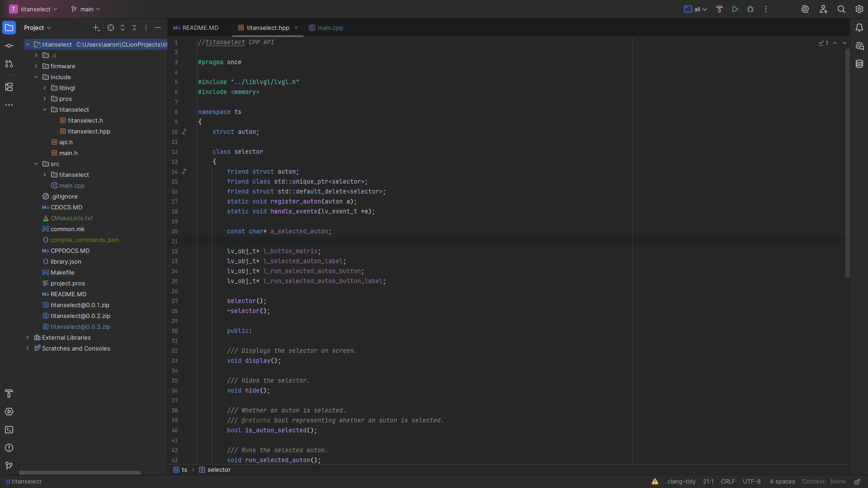Click the Build hammer icon in toolbar
868x488 pixels.
click(x=719, y=9)
